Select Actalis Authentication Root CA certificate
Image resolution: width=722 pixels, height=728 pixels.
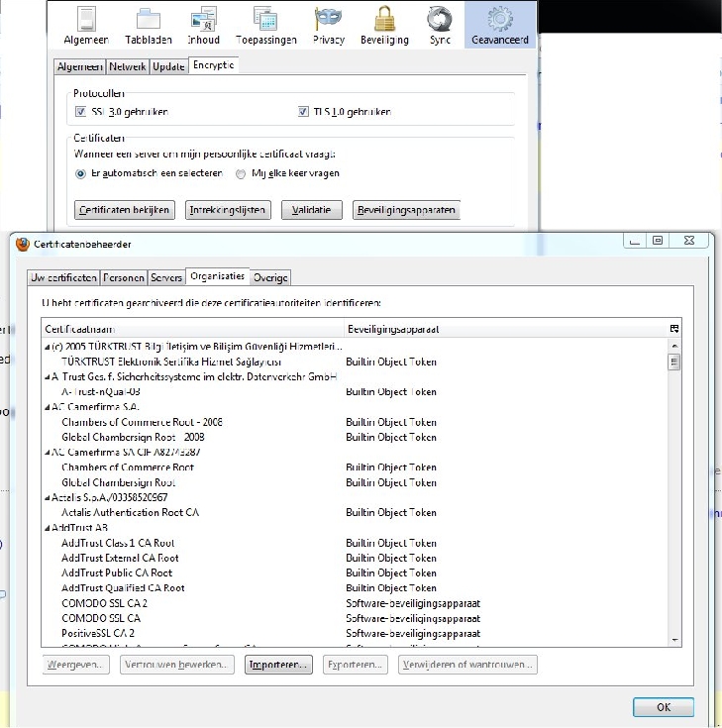tap(355, 513)
